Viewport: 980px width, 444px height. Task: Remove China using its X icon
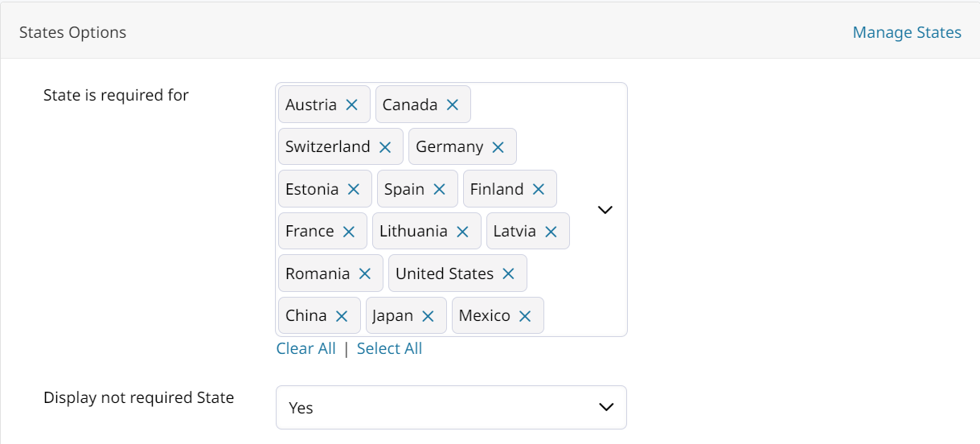click(342, 316)
